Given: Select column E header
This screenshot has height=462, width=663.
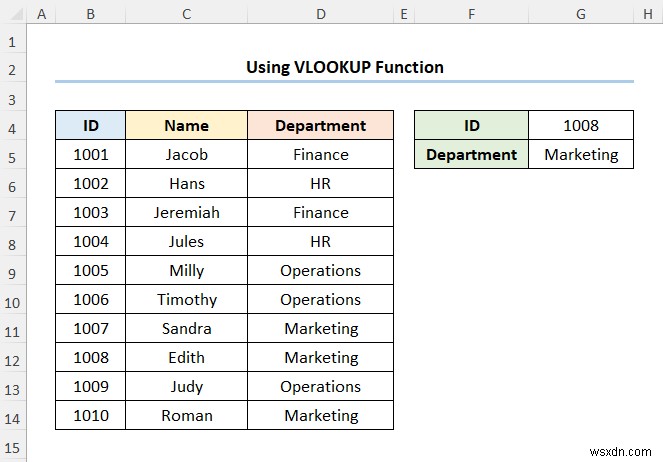Looking at the screenshot, I should tap(404, 14).
